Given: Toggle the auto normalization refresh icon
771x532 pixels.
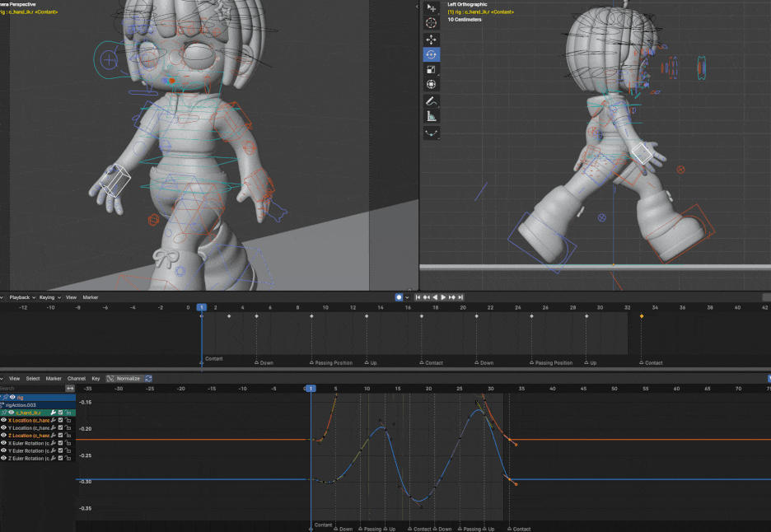Looking at the screenshot, I should tap(148, 379).
